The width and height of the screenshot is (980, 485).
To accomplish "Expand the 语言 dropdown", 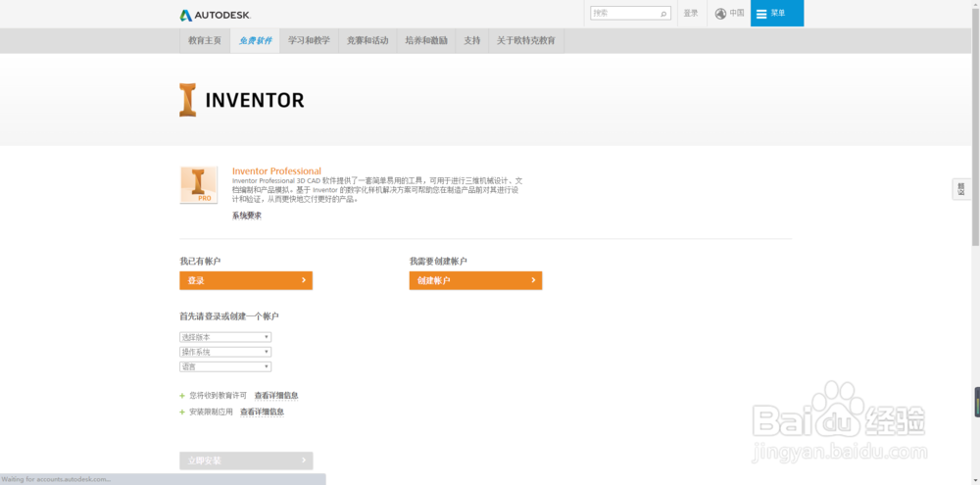I will click(x=225, y=366).
